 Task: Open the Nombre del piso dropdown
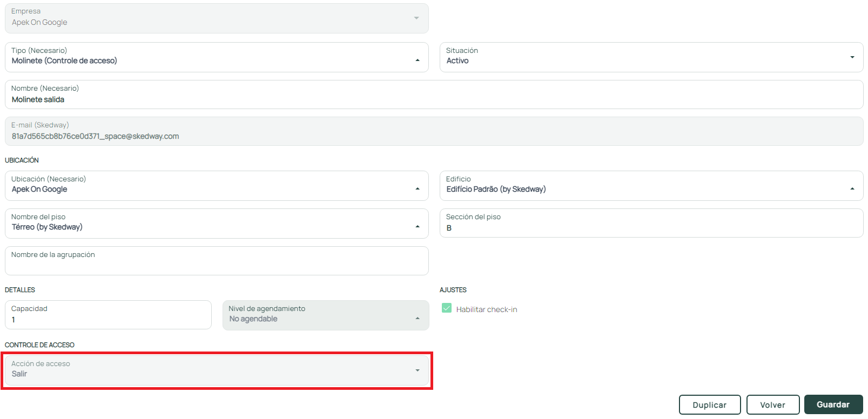pyautogui.click(x=216, y=224)
